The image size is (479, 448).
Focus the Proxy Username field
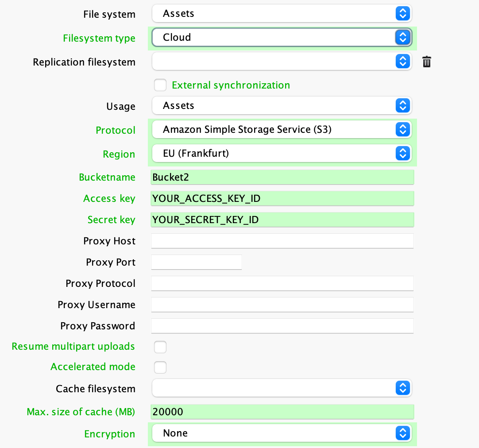click(282, 305)
